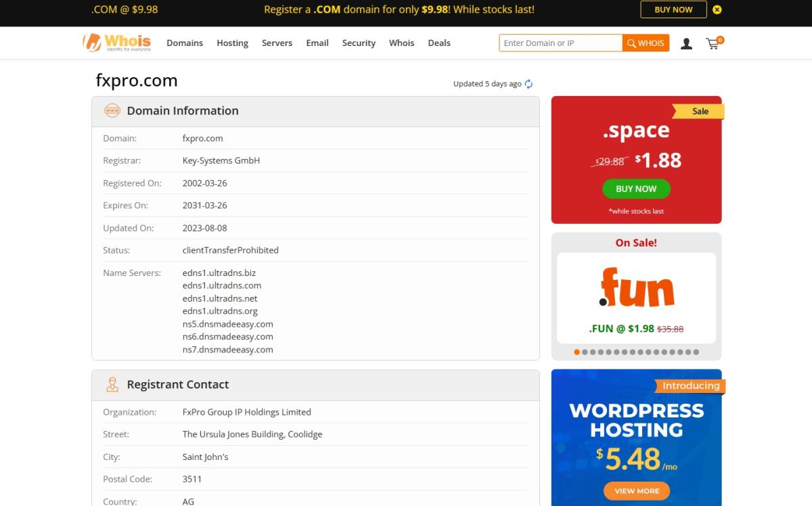This screenshot has height=506, width=812.
Task: Go to the Deals menu item
Action: pos(439,43)
